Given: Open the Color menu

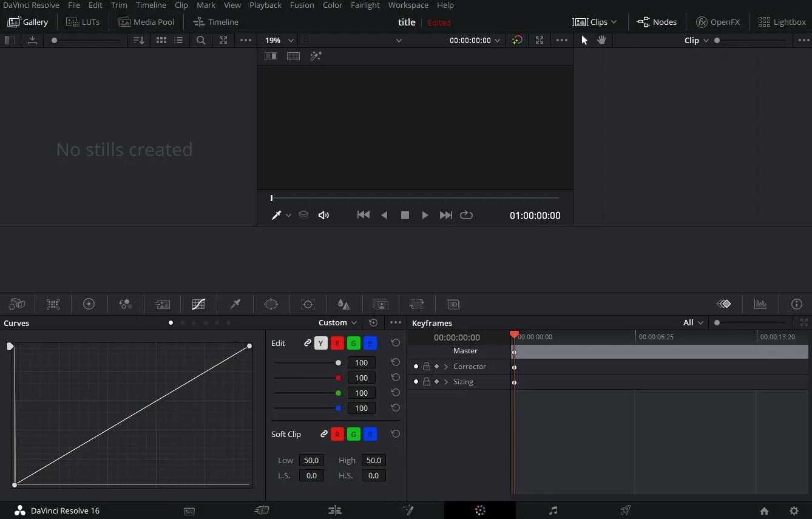Looking at the screenshot, I should (333, 5).
